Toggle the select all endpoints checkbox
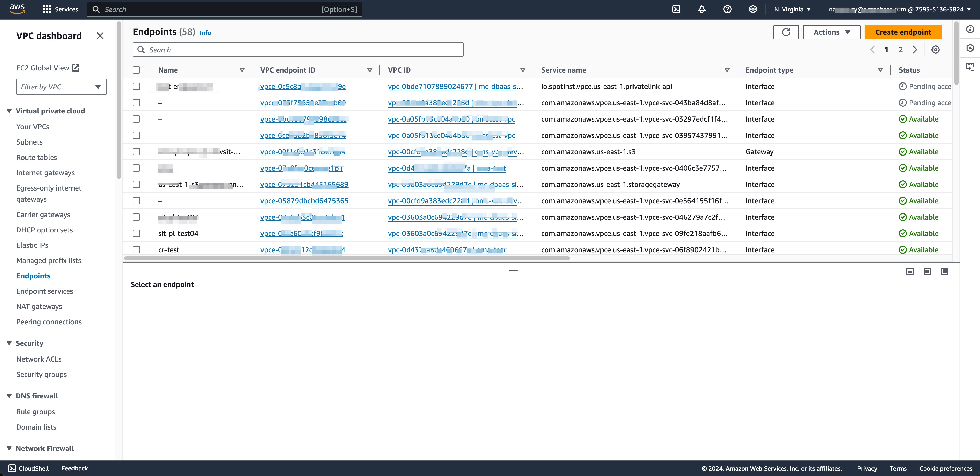This screenshot has height=476, width=980. (x=136, y=70)
